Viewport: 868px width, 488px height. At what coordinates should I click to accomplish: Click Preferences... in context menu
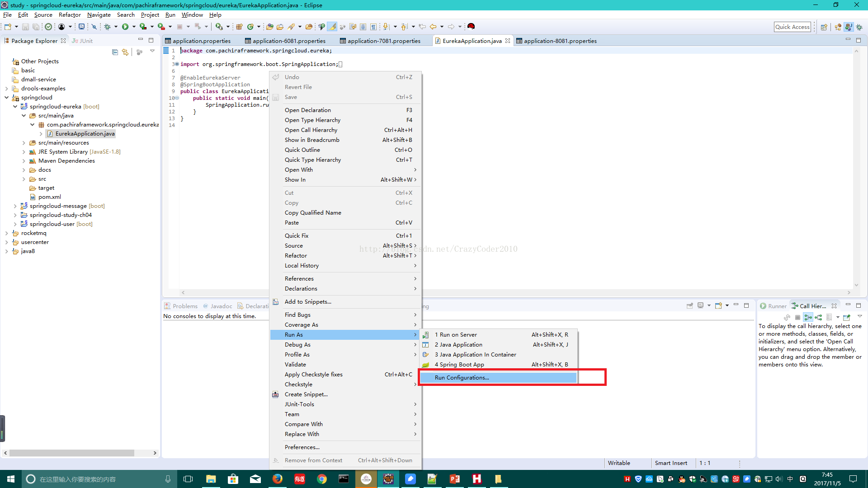[x=346, y=447]
